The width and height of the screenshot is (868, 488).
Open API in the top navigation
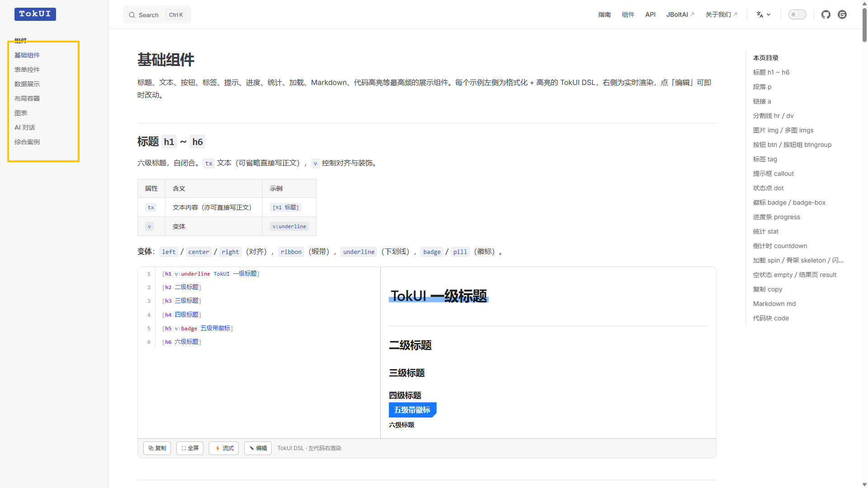[x=650, y=14]
